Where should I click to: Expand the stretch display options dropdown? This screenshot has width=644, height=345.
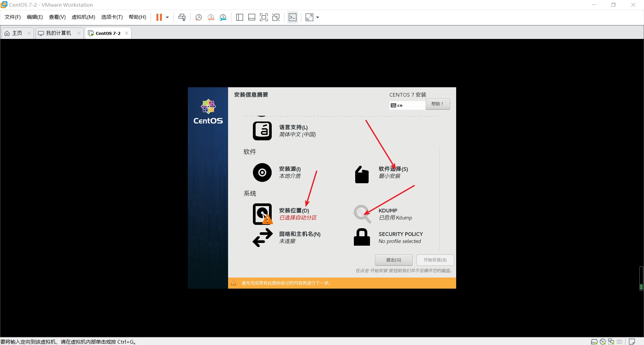318,17
